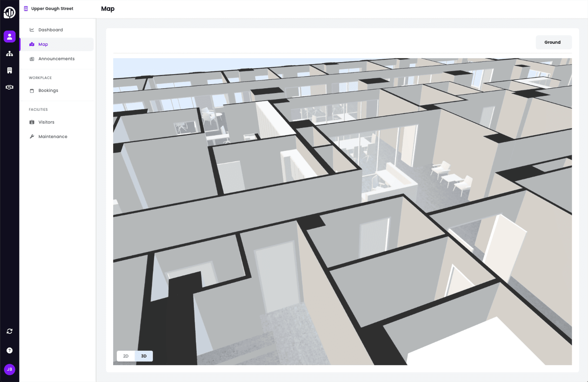Image resolution: width=588 pixels, height=382 pixels.
Task: Open Maintenance in Facilities
Action: click(53, 137)
